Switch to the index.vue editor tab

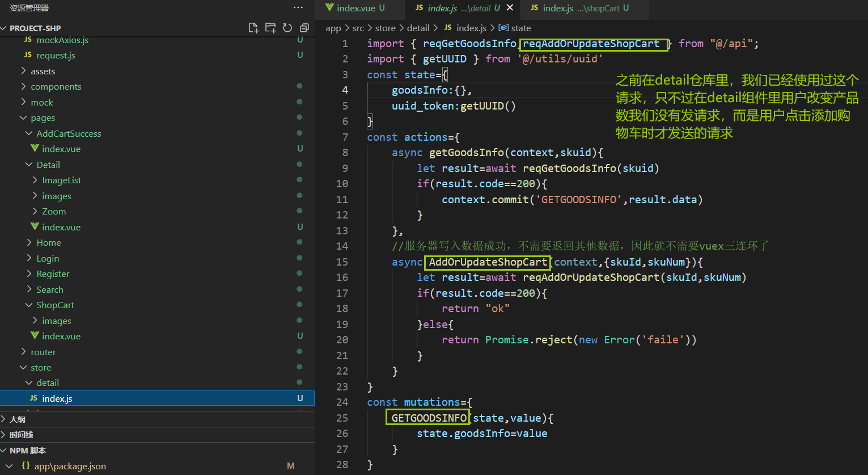pos(361,8)
